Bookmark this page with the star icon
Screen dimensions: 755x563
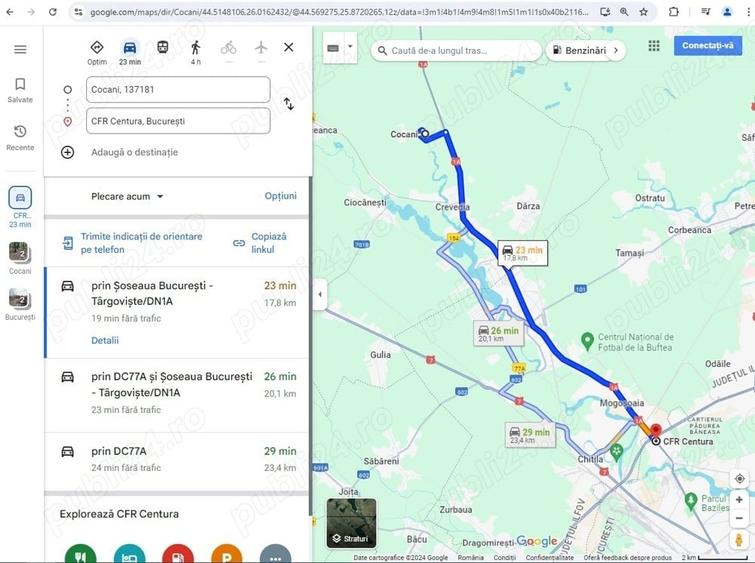(643, 12)
